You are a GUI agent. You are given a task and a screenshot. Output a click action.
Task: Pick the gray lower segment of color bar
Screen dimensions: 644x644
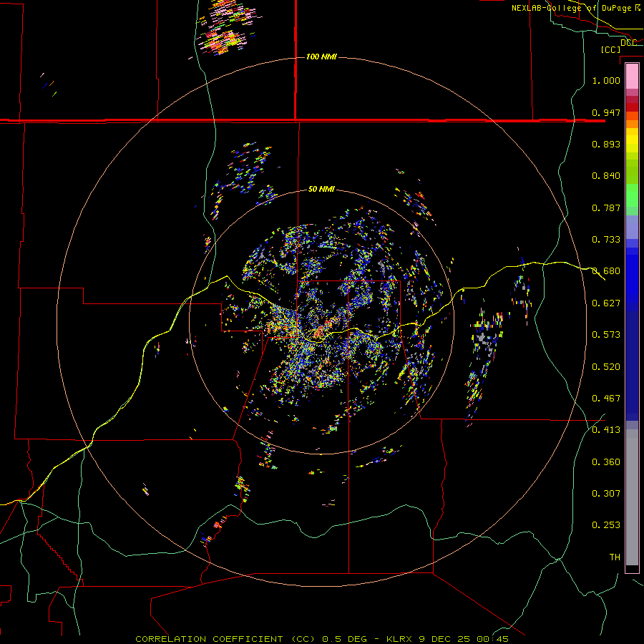[x=632, y=497]
